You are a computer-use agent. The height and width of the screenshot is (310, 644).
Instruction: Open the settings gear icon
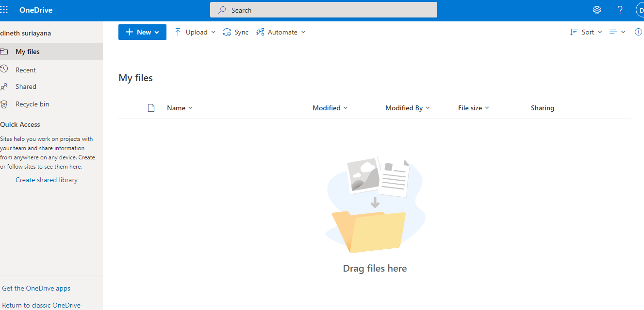click(597, 10)
